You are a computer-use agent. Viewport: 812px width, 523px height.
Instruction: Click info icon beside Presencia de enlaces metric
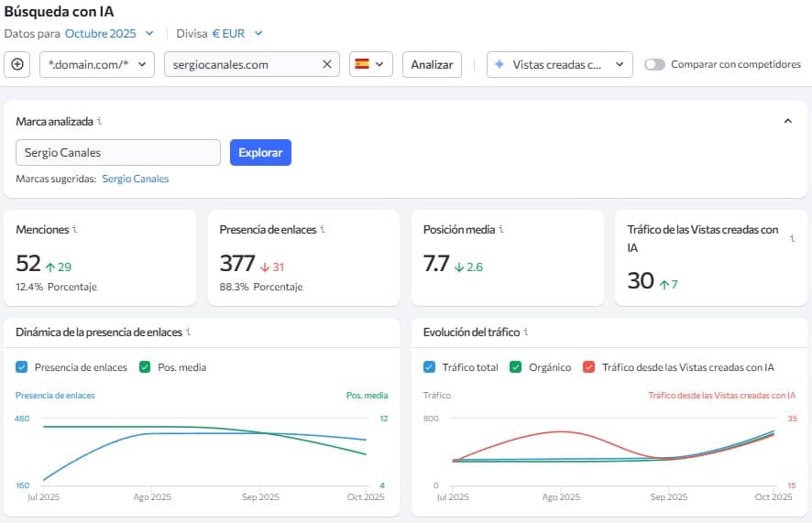click(x=323, y=230)
